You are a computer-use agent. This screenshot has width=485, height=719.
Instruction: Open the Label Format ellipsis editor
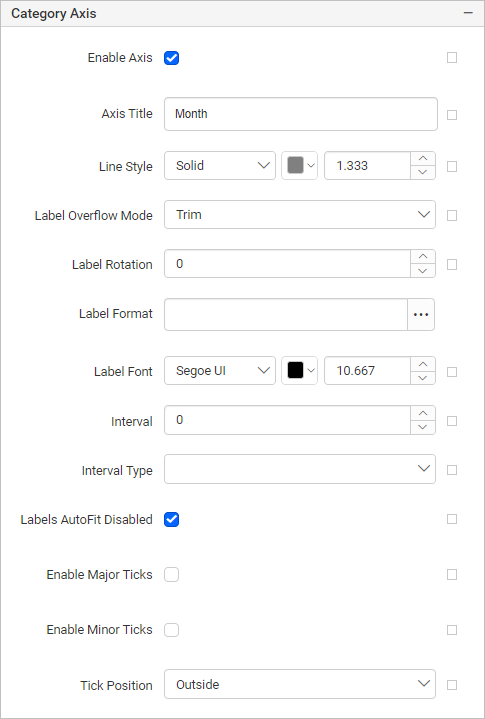point(421,315)
